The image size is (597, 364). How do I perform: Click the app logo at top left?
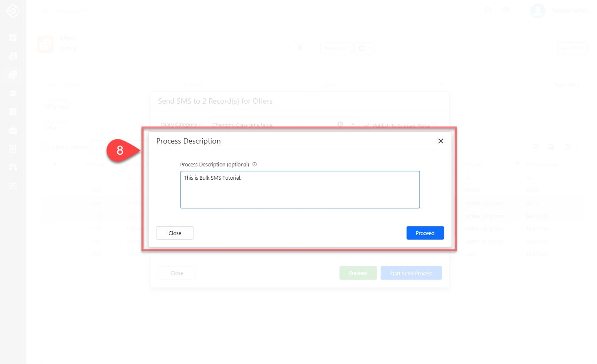click(x=13, y=11)
